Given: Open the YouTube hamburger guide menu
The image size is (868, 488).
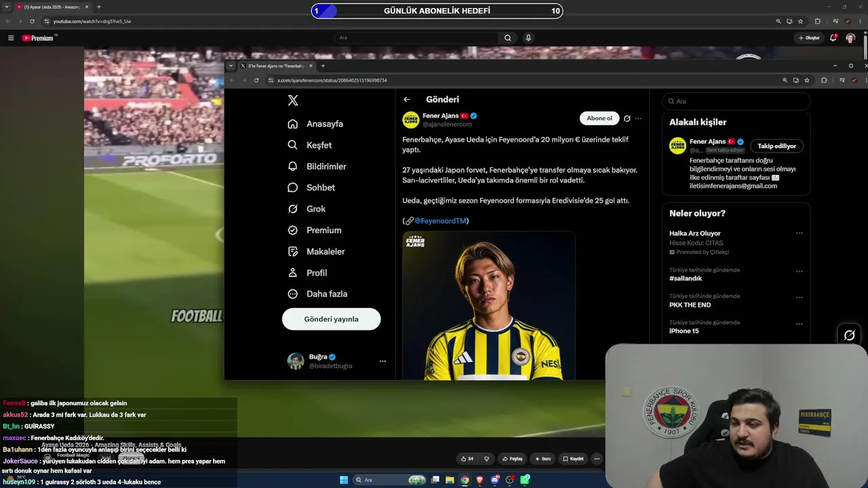Looking at the screenshot, I should (x=11, y=38).
